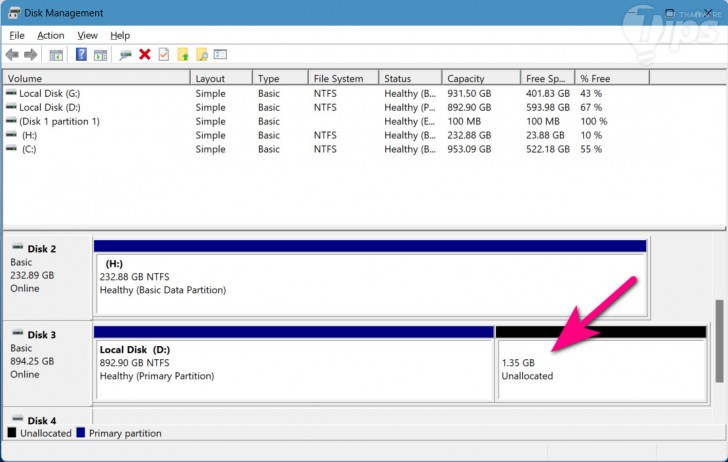728x462 pixels.
Task: Click the Connect/Rescan disk drive icon
Action: (x=125, y=55)
